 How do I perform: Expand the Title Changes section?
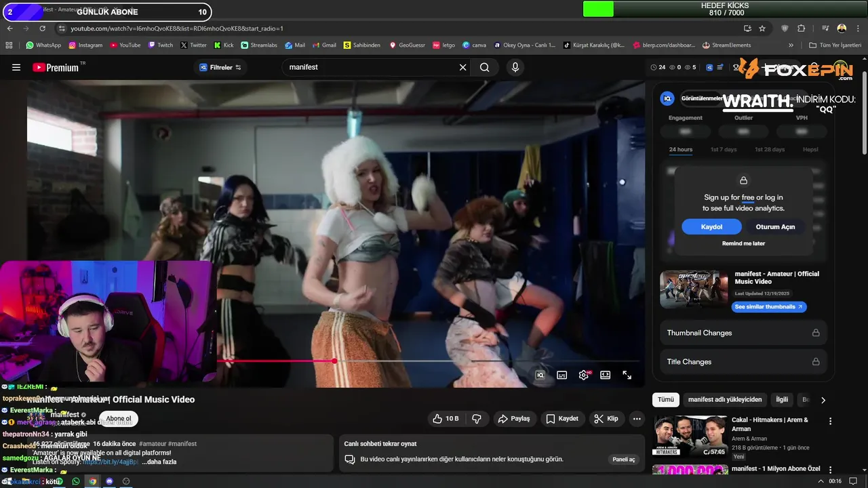tap(743, 362)
